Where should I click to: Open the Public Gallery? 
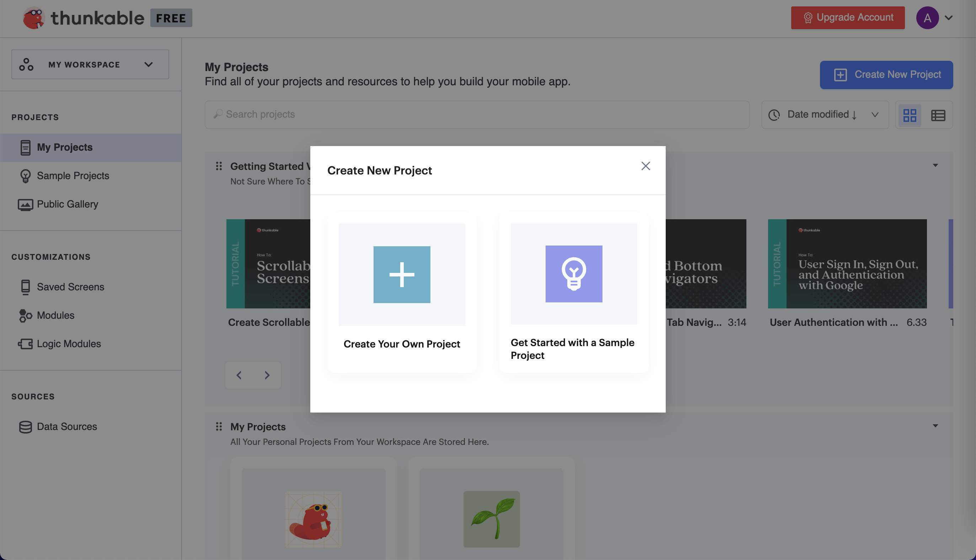(67, 204)
